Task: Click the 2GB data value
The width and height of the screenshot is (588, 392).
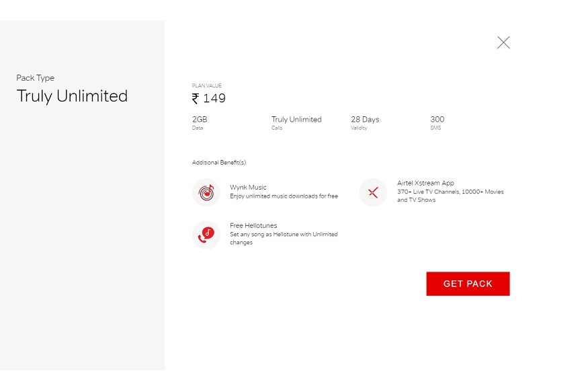Action: point(200,119)
